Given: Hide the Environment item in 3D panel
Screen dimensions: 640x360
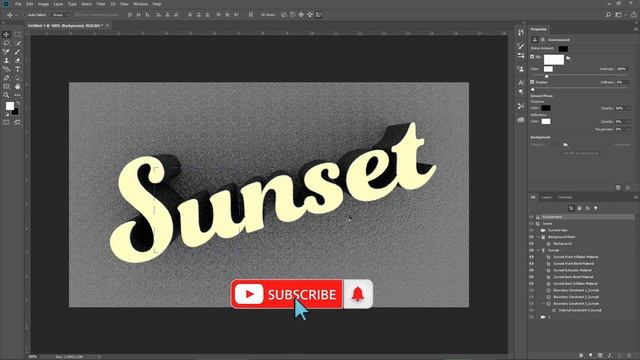Looking at the screenshot, I should pyautogui.click(x=531, y=217).
